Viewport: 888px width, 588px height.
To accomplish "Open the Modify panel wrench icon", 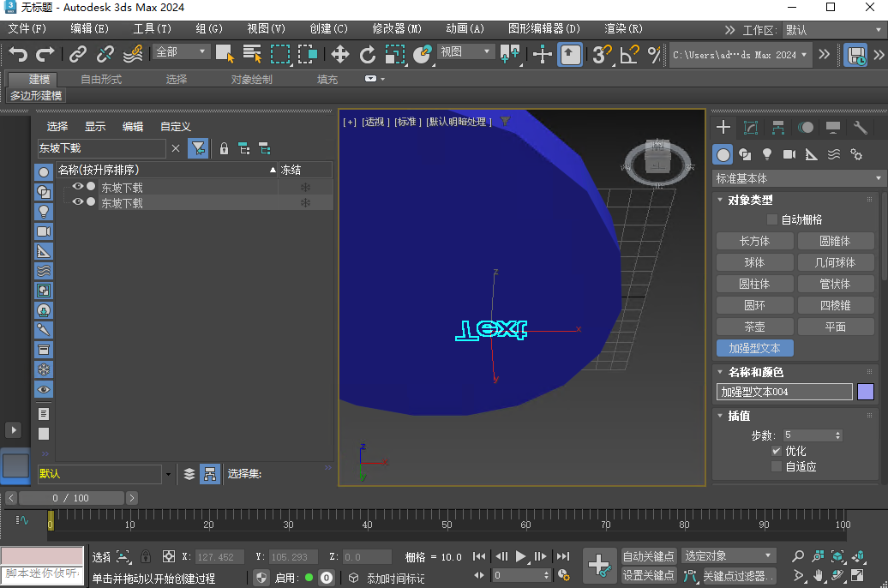I will [x=861, y=127].
